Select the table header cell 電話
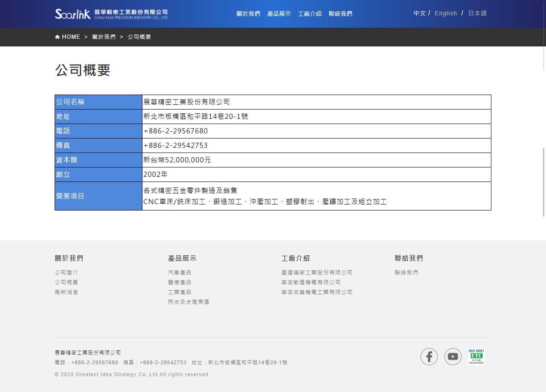546x392 pixels. tap(99, 131)
